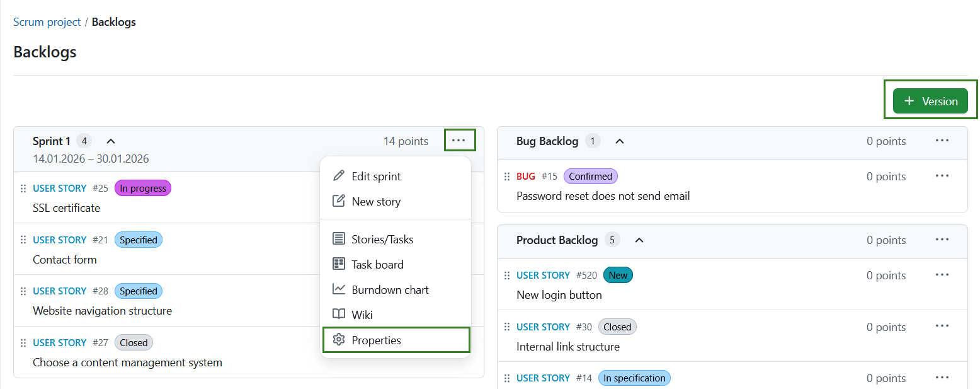Viewport: 980px width, 389px height.
Task: Open the Scrum project breadcrumb link
Action: (47, 21)
